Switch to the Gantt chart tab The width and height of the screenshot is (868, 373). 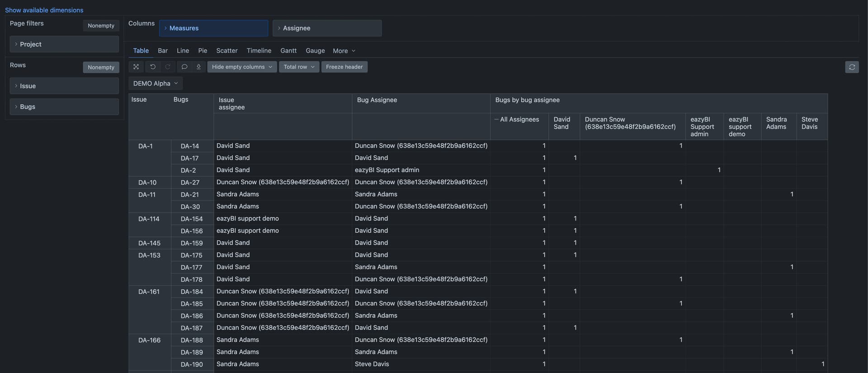(x=288, y=51)
